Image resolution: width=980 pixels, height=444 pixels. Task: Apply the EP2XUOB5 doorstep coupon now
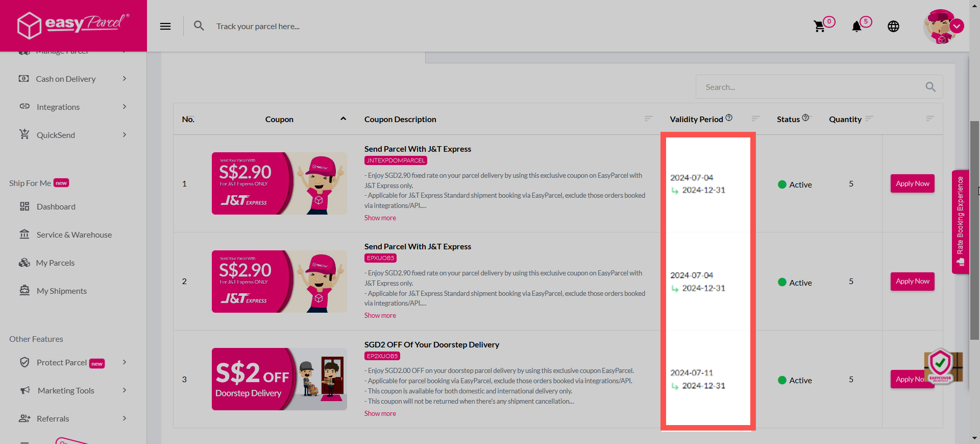tap(913, 379)
